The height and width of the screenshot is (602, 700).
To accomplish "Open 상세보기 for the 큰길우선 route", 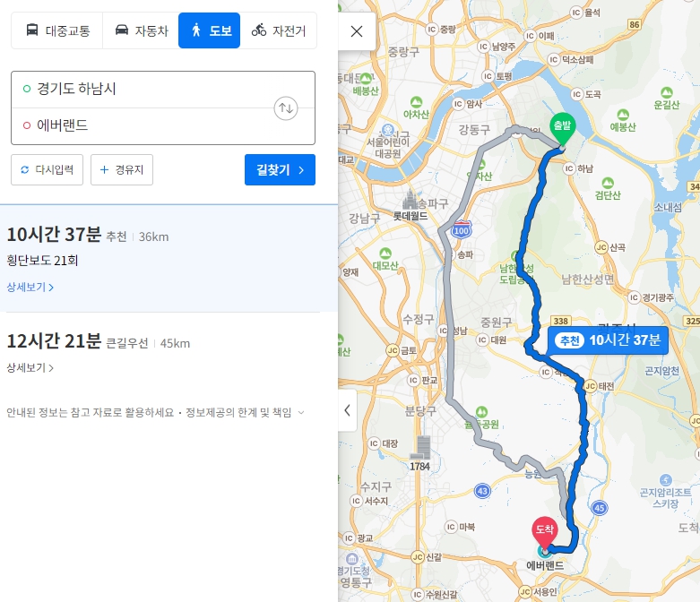I will tap(30, 367).
